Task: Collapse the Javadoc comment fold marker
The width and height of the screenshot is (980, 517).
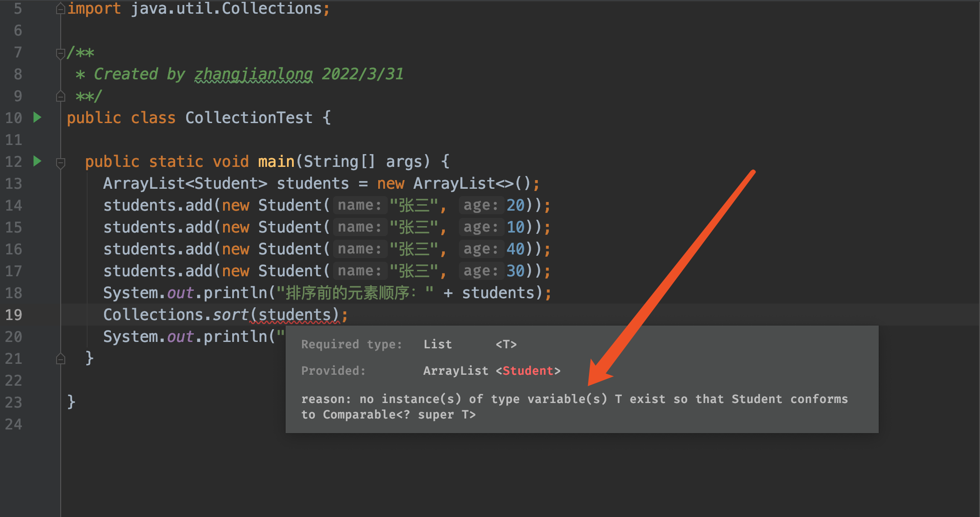Action: (x=60, y=53)
